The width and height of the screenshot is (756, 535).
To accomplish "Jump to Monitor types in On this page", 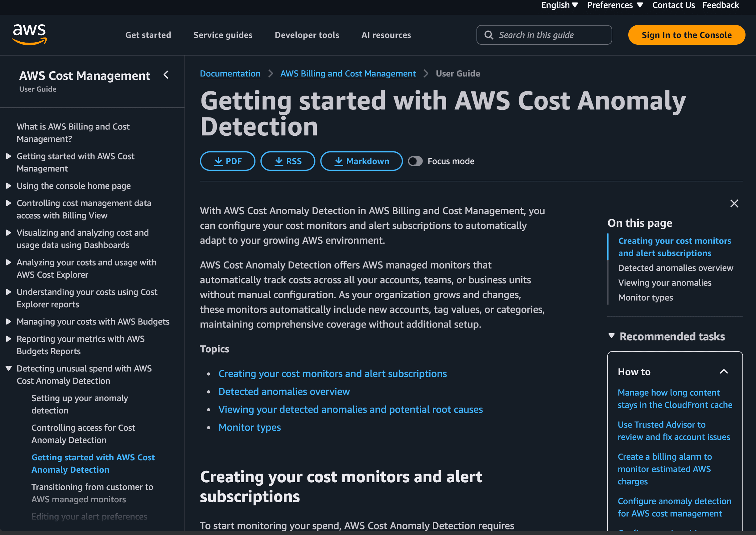I will [646, 298].
